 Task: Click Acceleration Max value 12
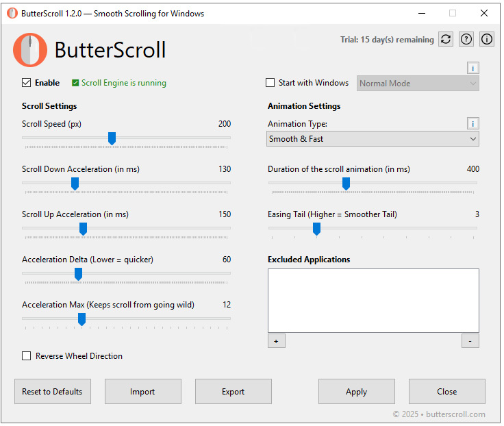click(x=227, y=305)
